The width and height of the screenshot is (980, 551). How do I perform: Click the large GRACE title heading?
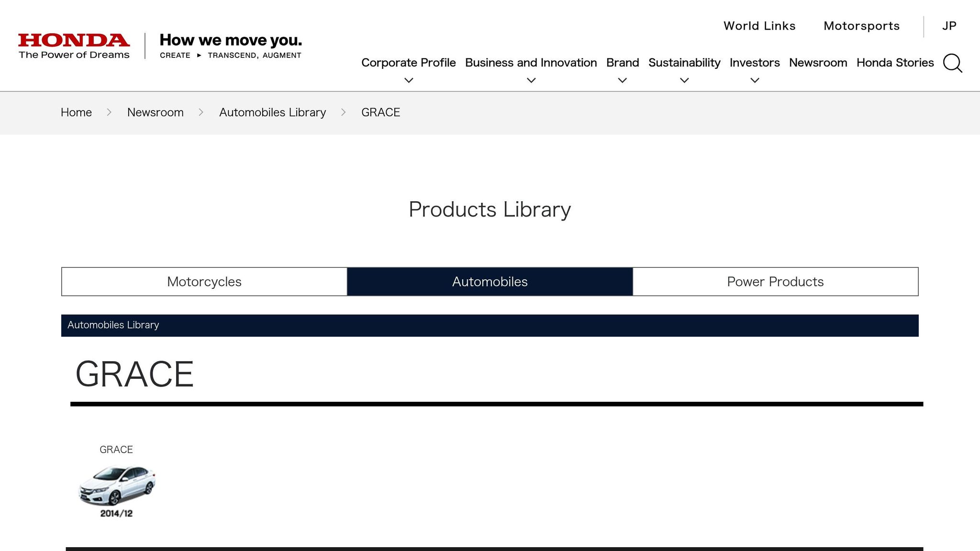coord(134,374)
